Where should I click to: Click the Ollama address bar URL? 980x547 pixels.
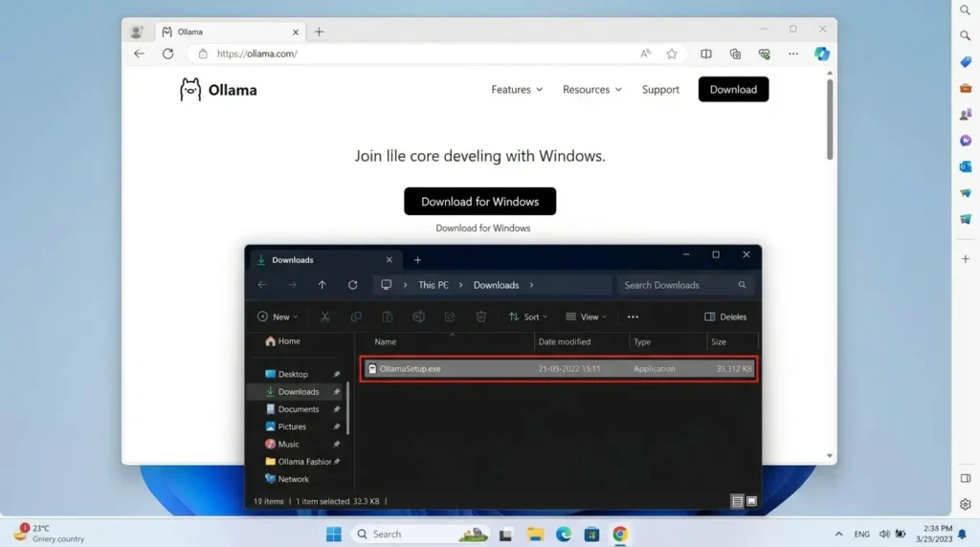[256, 54]
